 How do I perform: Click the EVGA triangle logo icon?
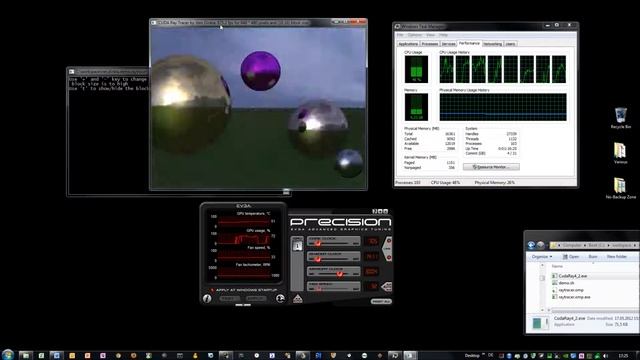coord(298,299)
